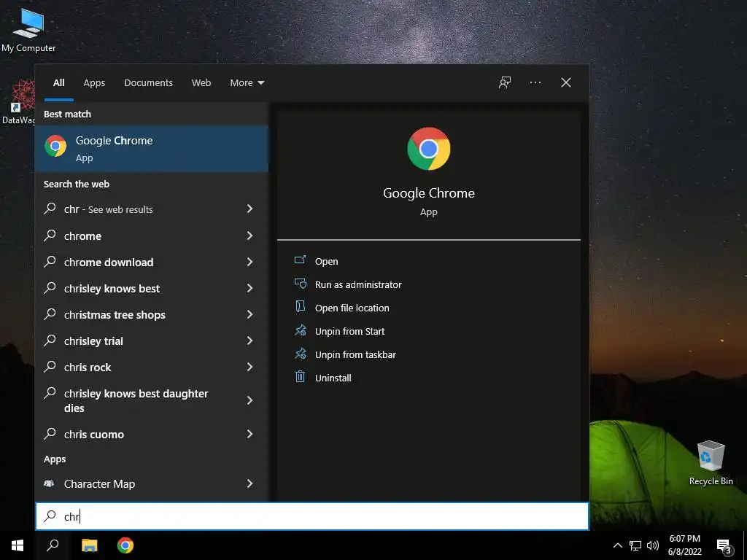Expand arrow for 'christmas tree shops'
This screenshot has width=747, height=560.
[x=249, y=314]
